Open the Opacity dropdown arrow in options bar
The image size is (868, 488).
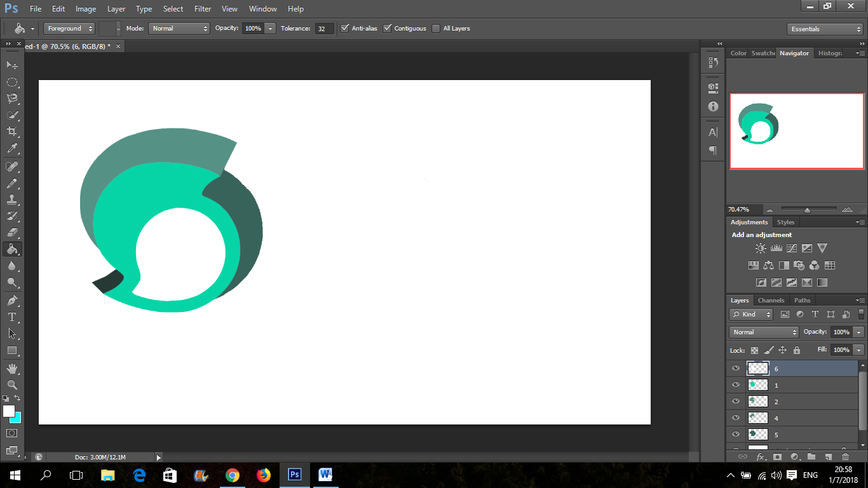click(x=270, y=29)
